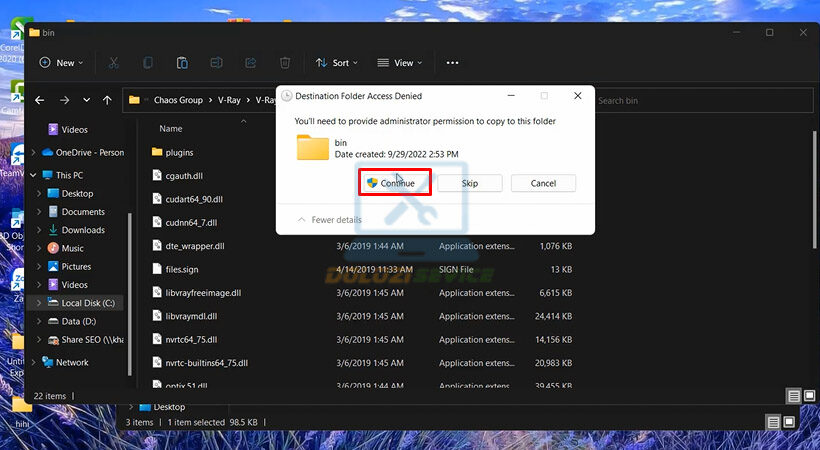820x450 pixels.
Task: Expand the Fewer details chevron
Action: point(301,220)
